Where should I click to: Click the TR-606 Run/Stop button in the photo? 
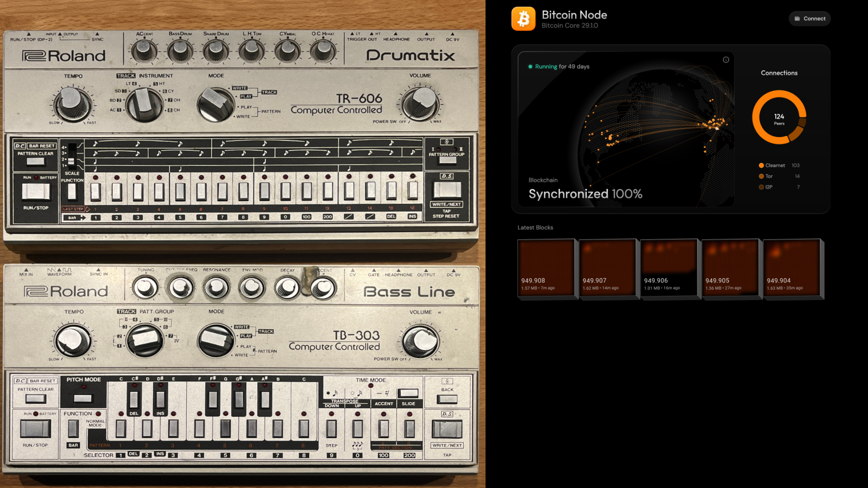tap(36, 192)
